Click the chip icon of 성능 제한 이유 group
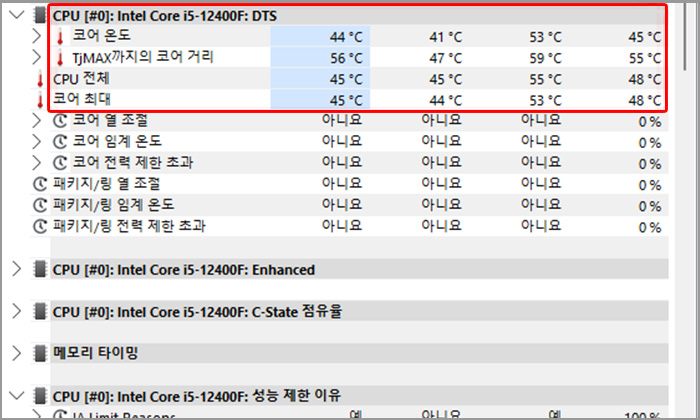The width and height of the screenshot is (700, 420). tap(40, 395)
